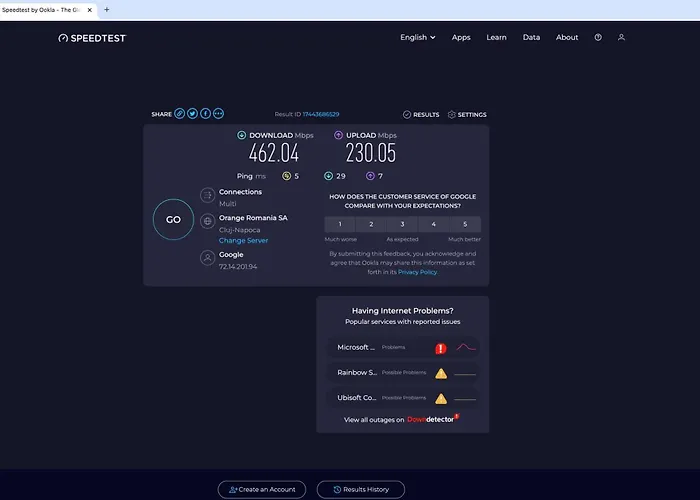The width and height of the screenshot is (700, 500).
Task: Share result on Twitter
Action: (193, 114)
